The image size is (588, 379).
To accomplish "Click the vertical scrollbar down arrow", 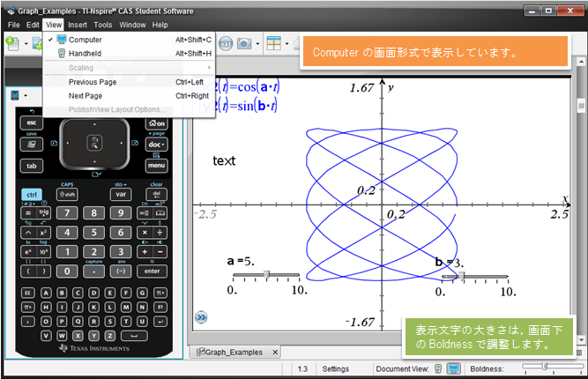I will pyautogui.click(x=581, y=339).
